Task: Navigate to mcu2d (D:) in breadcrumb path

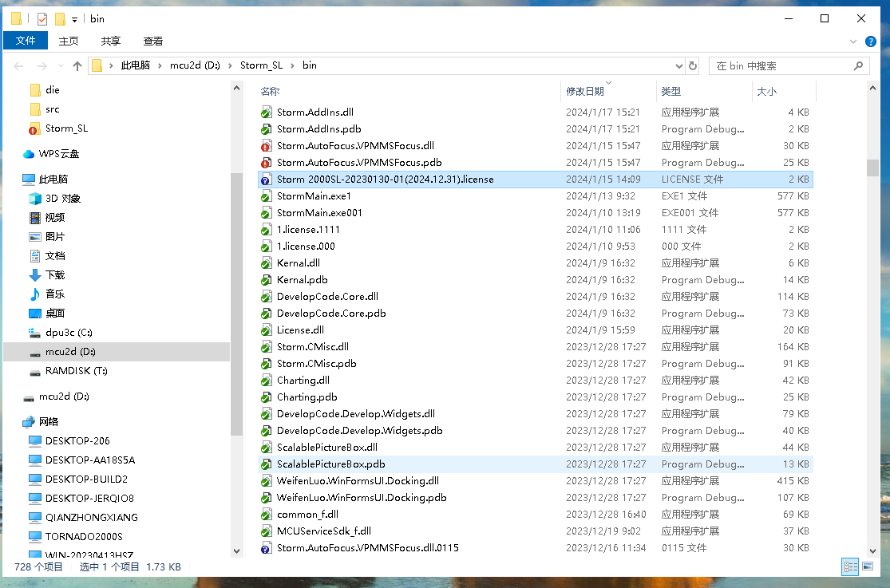Action: pyautogui.click(x=195, y=66)
